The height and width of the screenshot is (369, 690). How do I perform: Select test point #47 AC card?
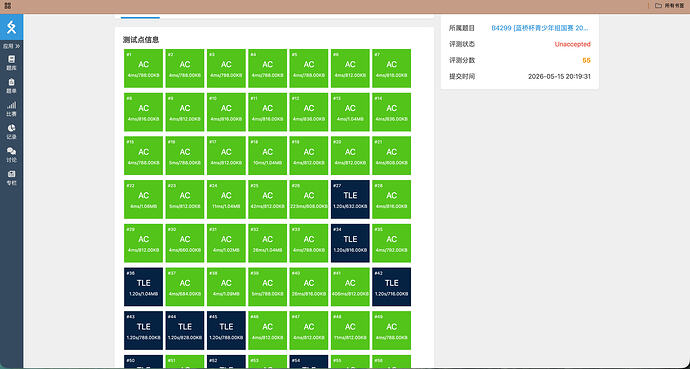coord(309,331)
